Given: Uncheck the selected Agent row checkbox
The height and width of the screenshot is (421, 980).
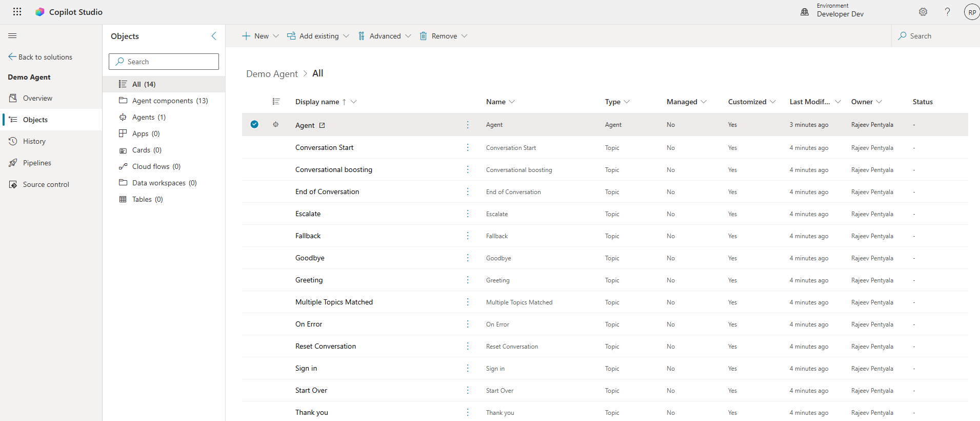Looking at the screenshot, I should [254, 124].
